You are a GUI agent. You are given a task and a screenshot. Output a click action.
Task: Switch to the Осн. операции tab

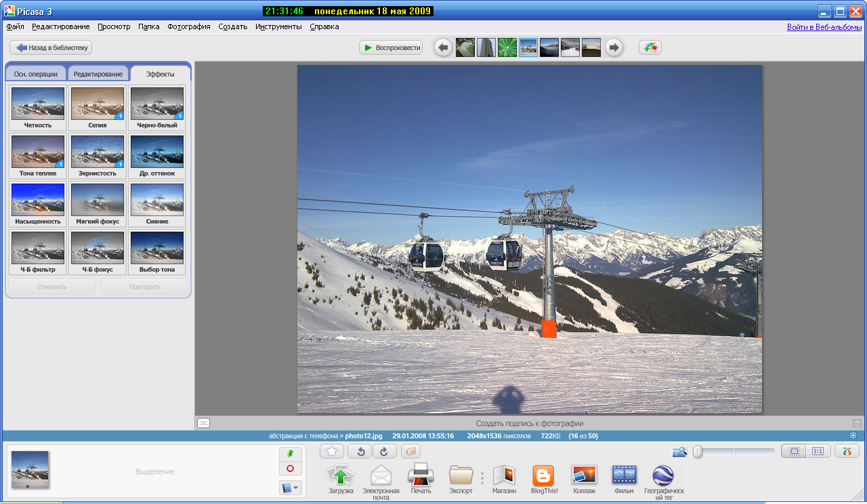(x=36, y=74)
